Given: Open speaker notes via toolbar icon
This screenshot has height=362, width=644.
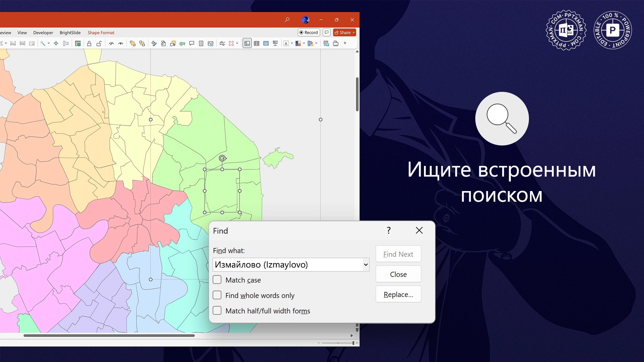Looking at the screenshot, I should (202, 43).
